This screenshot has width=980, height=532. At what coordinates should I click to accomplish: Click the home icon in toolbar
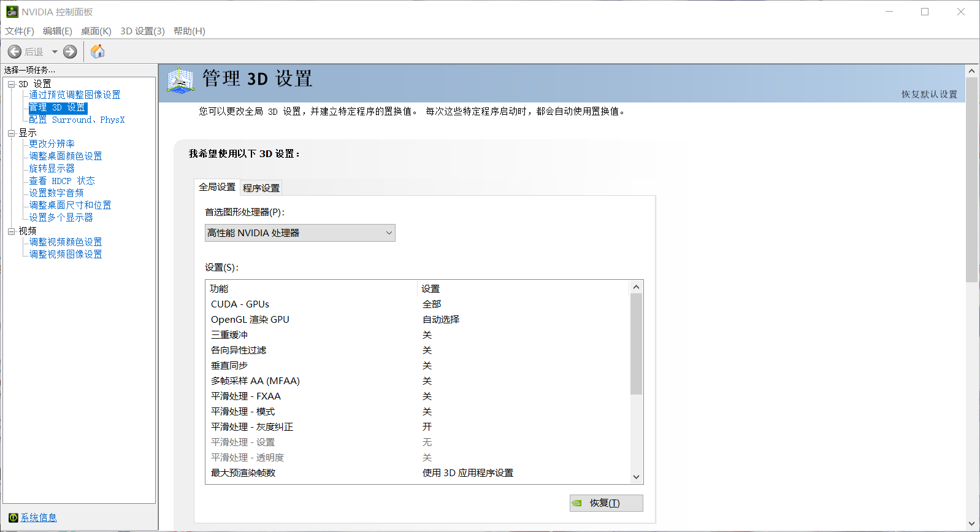pyautogui.click(x=98, y=52)
